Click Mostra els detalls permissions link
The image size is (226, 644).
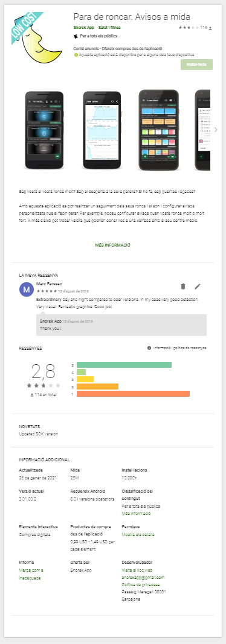coord(138,535)
